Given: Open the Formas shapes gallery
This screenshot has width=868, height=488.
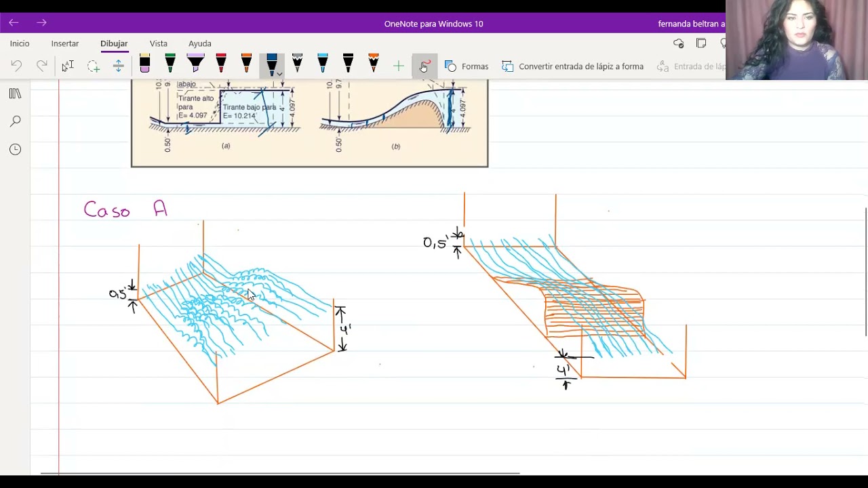Looking at the screenshot, I should point(467,66).
